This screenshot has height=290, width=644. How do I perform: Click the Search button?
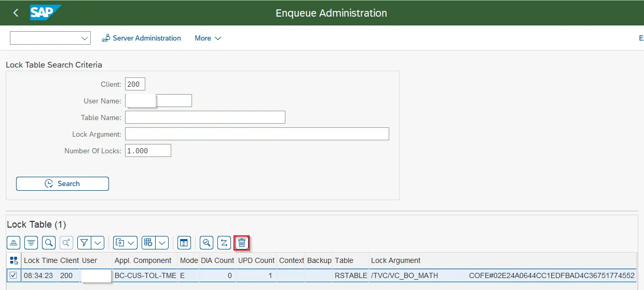(62, 183)
